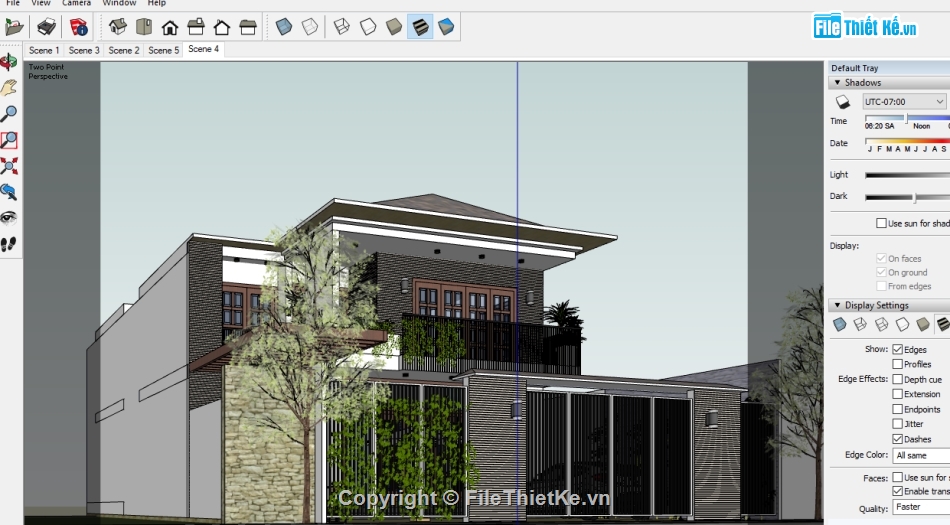Switch to the Scene 3 tab
This screenshot has width=950, height=525.
84,50
